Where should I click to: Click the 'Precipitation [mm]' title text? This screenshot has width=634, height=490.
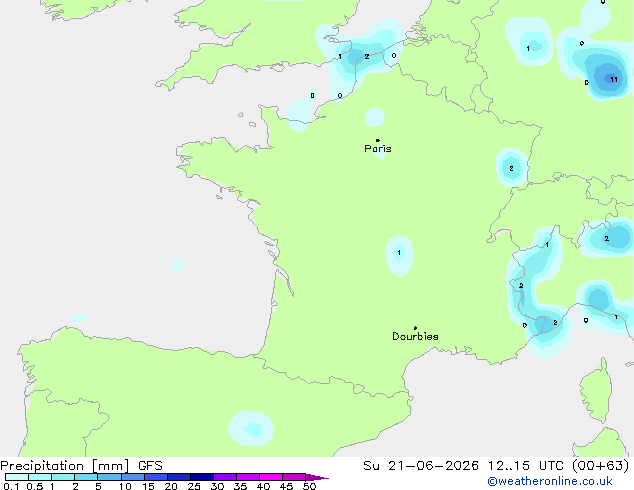[x=65, y=466]
